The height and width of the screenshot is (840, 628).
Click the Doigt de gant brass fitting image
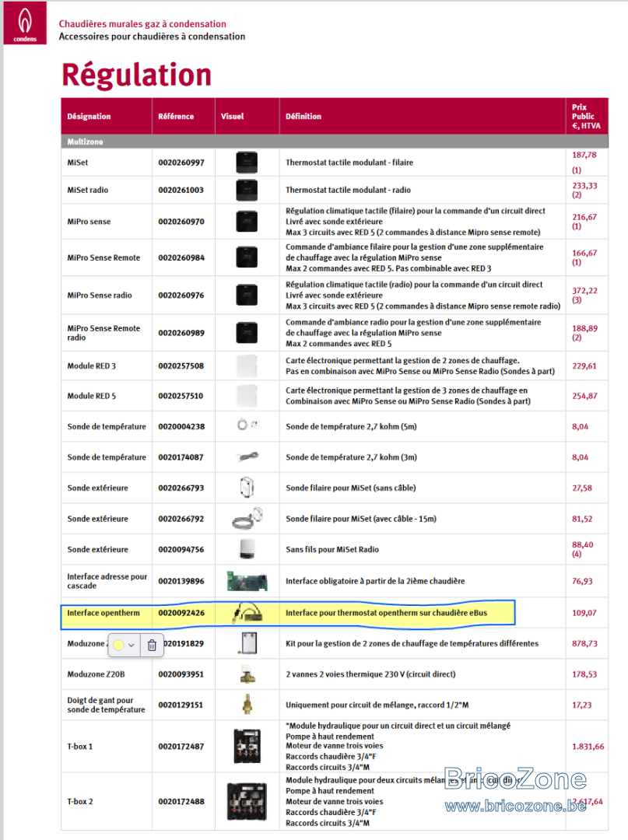247,705
